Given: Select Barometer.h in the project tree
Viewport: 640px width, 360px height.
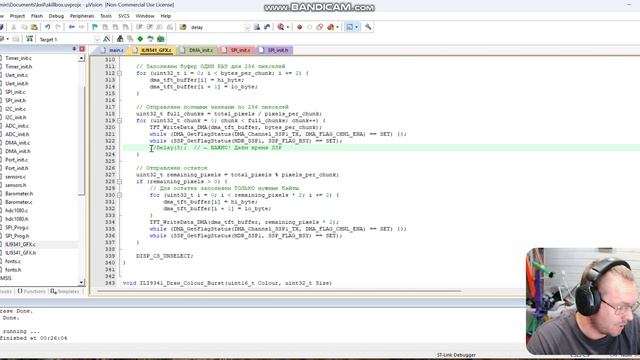Looking at the screenshot, I should [19, 194].
